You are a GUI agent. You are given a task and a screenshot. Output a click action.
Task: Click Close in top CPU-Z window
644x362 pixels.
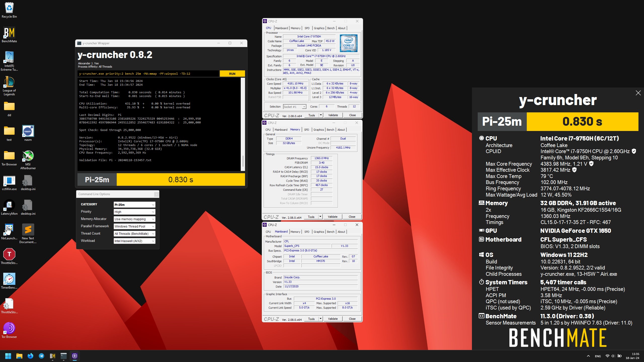352,115
